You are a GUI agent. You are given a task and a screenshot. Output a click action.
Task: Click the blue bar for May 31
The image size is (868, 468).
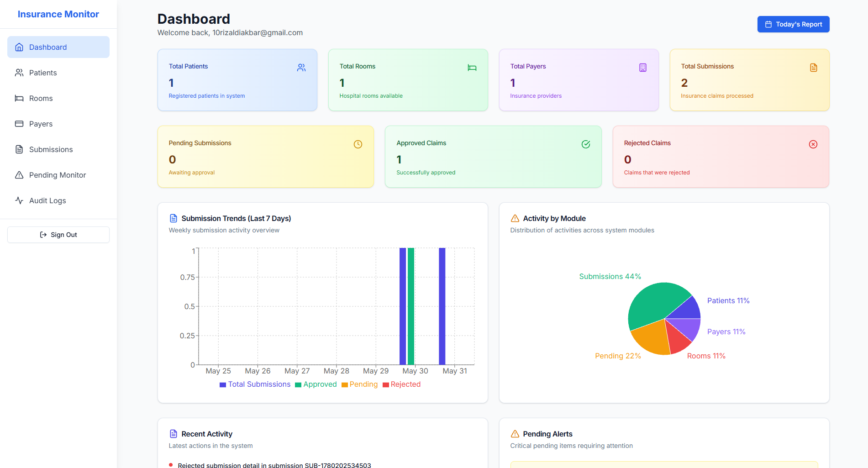442,306
